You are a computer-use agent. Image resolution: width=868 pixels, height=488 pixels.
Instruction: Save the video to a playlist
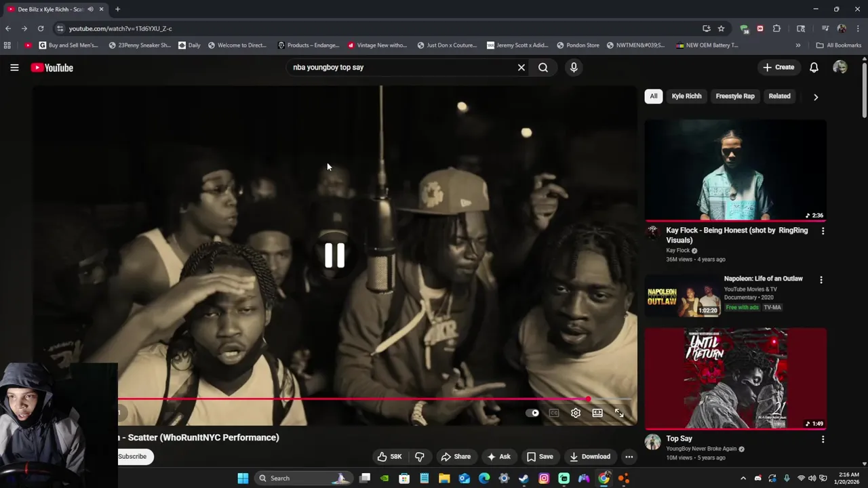pyautogui.click(x=540, y=457)
